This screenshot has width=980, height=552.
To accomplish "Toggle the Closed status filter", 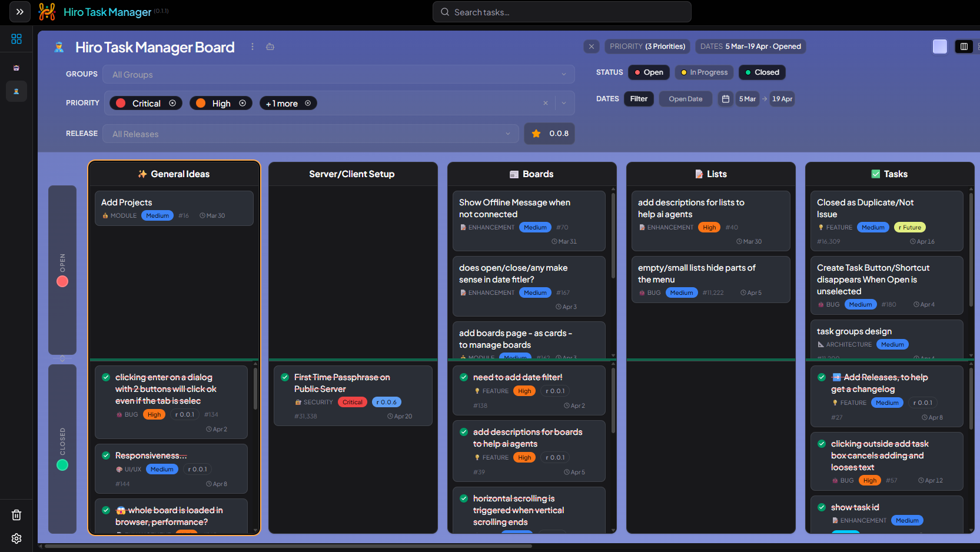I will [x=762, y=72].
